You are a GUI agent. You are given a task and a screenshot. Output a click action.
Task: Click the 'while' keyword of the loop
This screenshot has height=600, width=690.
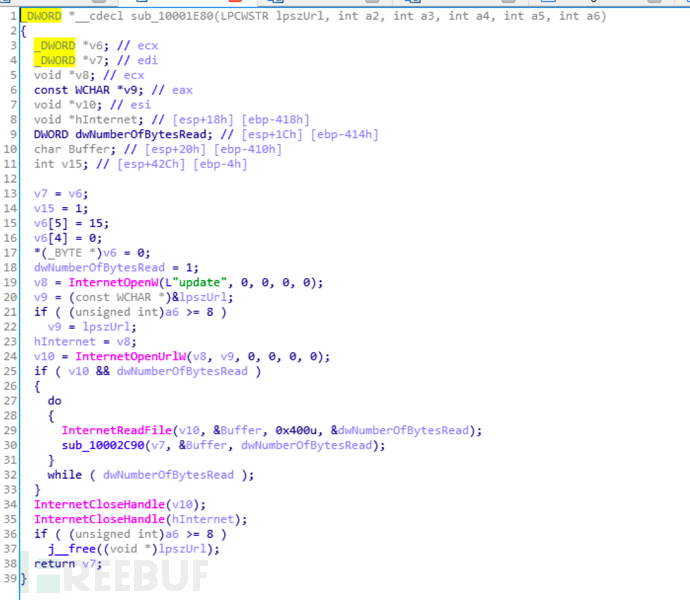click(65, 475)
